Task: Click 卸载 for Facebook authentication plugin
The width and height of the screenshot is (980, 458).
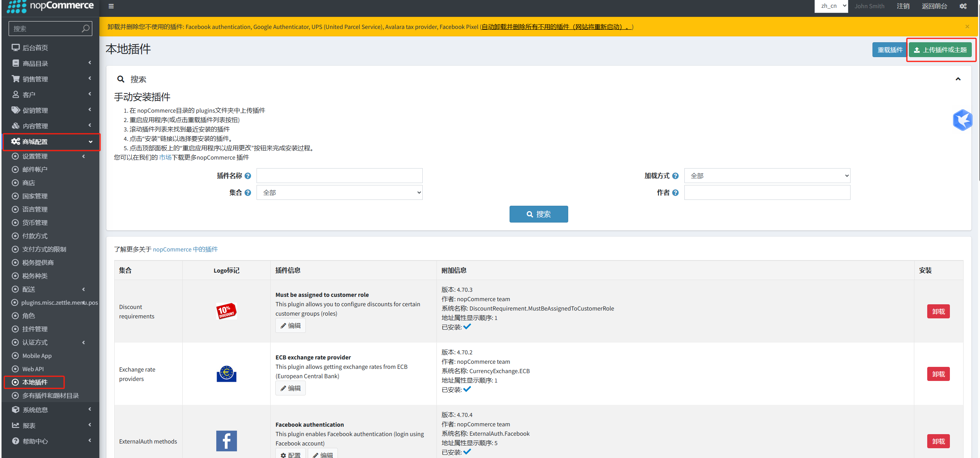Action: click(x=938, y=441)
